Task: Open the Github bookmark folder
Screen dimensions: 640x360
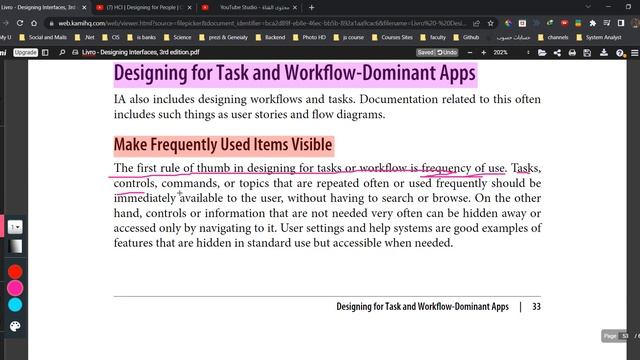Action: (466, 37)
